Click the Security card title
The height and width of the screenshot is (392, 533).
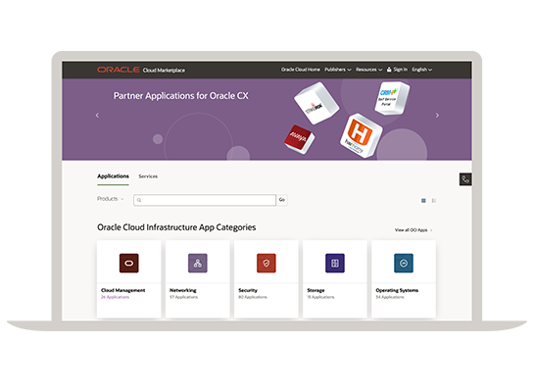click(x=248, y=290)
